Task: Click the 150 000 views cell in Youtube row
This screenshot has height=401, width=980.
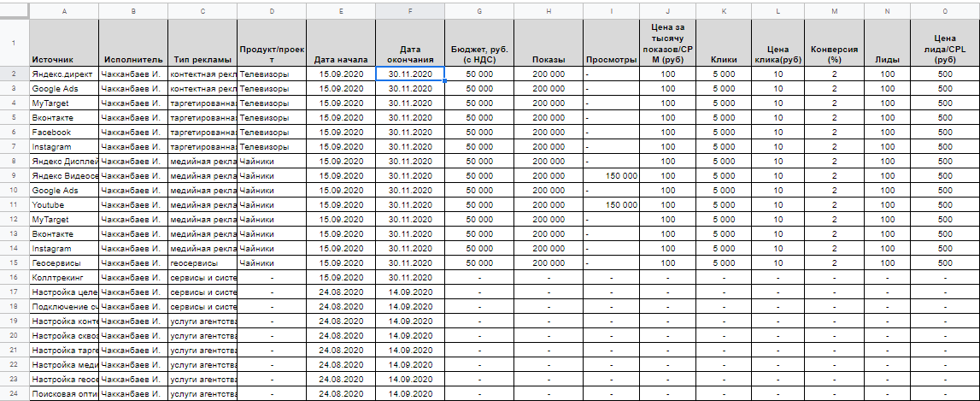Action: click(612, 205)
